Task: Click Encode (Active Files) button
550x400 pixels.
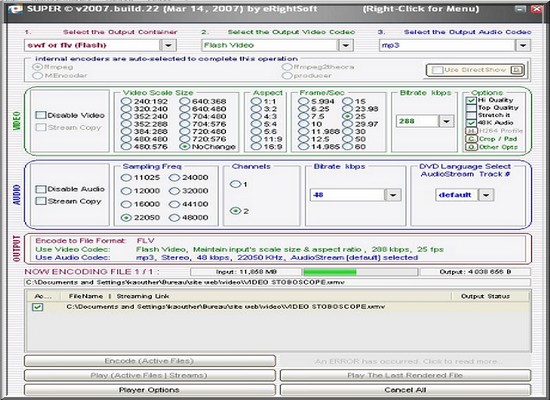Action: tap(150, 361)
